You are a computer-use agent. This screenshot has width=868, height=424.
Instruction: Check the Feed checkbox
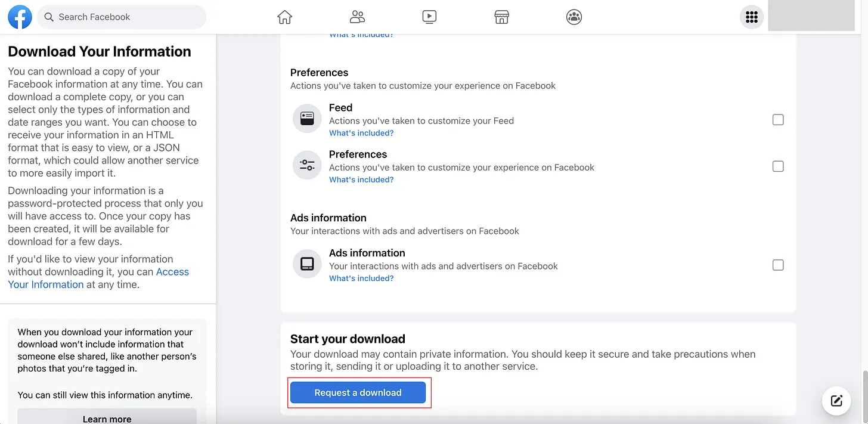point(778,120)
